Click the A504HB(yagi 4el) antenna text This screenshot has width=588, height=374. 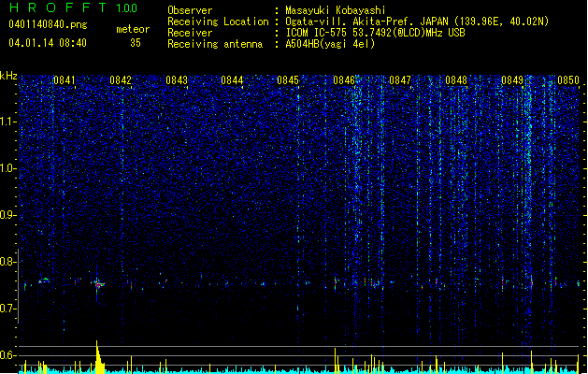[330, 44]
